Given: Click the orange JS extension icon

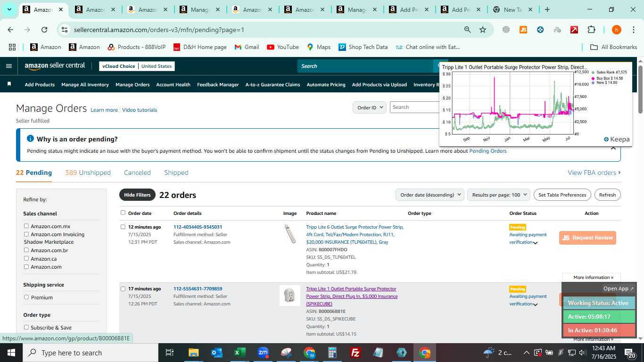Looking at the screenshot, I should tap(523, 30).
